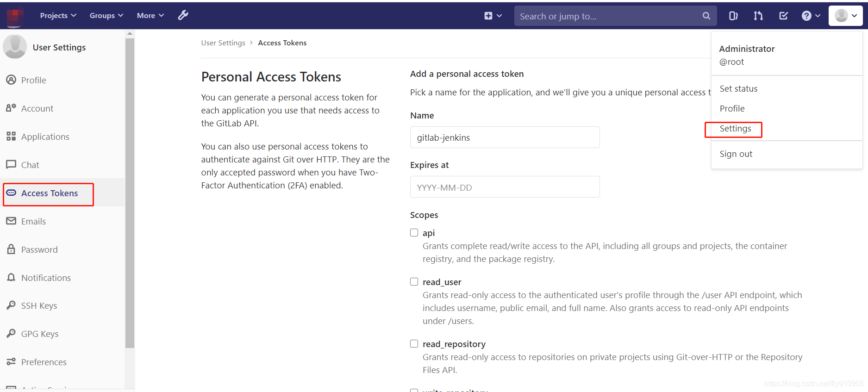Expand the Groups dropdown menu
The width and height of the screenshot is (868, 392).
coord(106,15)
